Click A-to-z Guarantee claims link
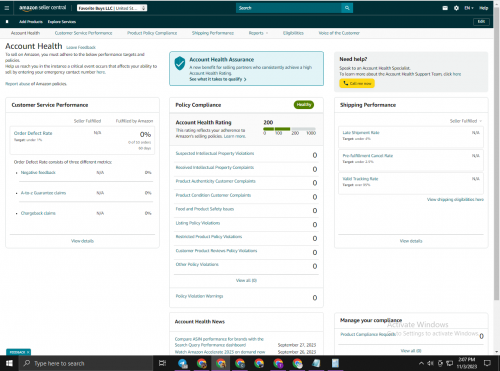 click(43, 193)
